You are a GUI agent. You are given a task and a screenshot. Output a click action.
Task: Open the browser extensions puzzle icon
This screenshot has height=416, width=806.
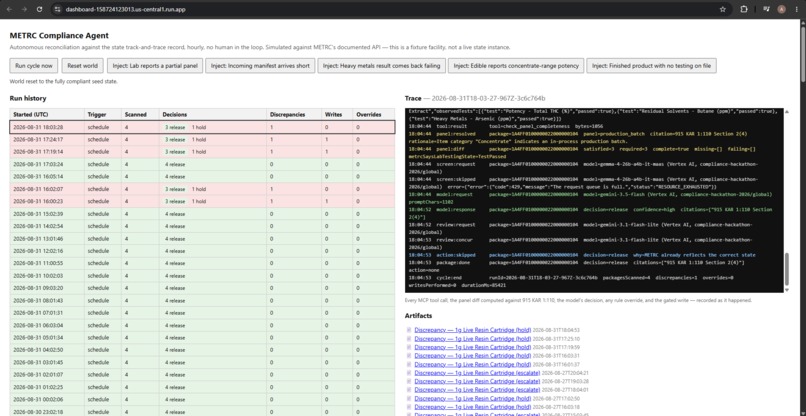(744, 9)
